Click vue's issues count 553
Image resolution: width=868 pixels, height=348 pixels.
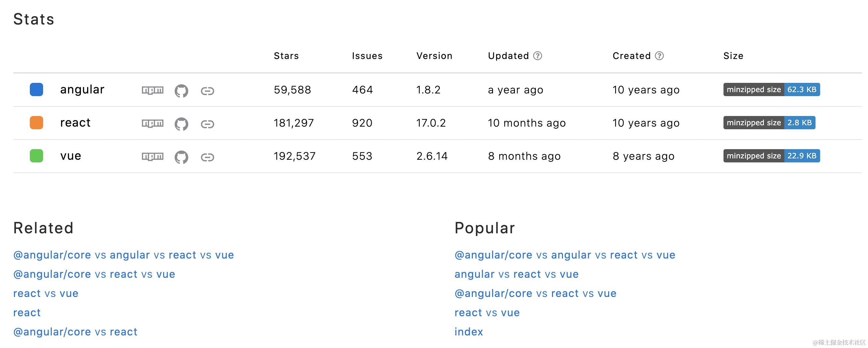coord(362,156)
